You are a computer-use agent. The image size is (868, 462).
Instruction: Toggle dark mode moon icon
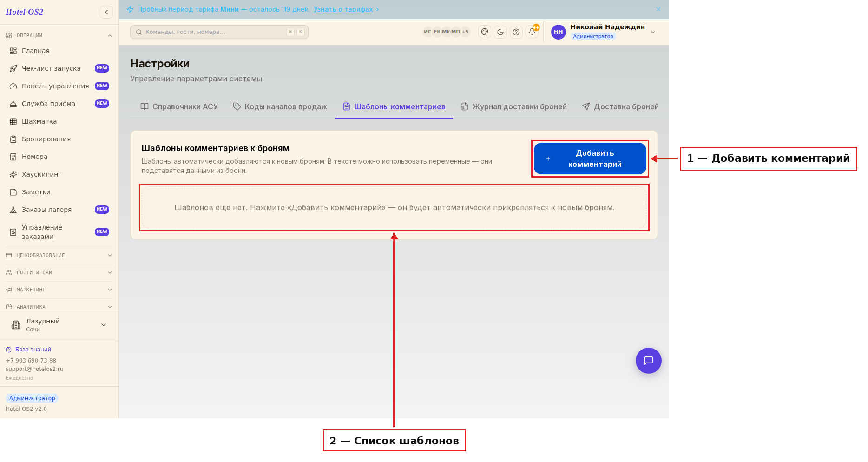(x=500, y=32)
